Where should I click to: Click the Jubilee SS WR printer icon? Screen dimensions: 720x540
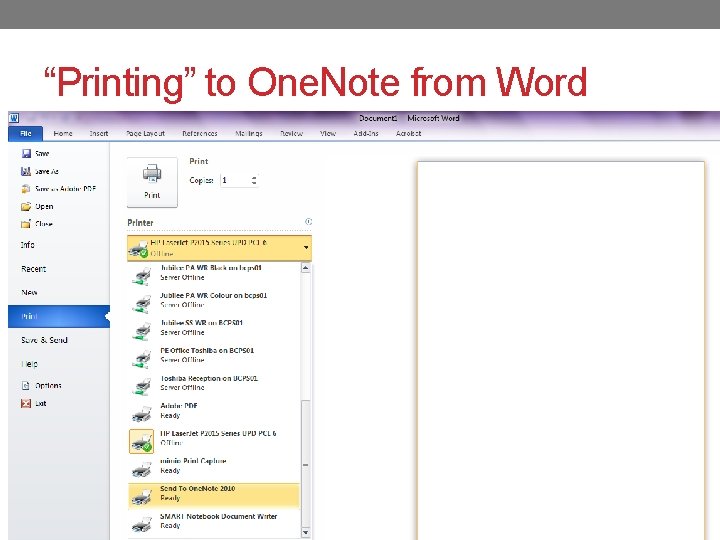tap(141, 332)
